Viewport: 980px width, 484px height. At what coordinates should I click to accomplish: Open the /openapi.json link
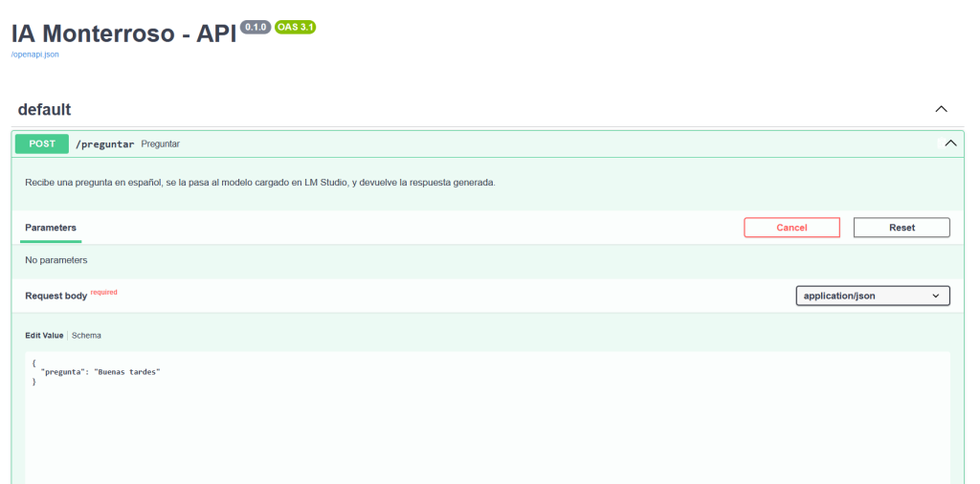[35, 55]
